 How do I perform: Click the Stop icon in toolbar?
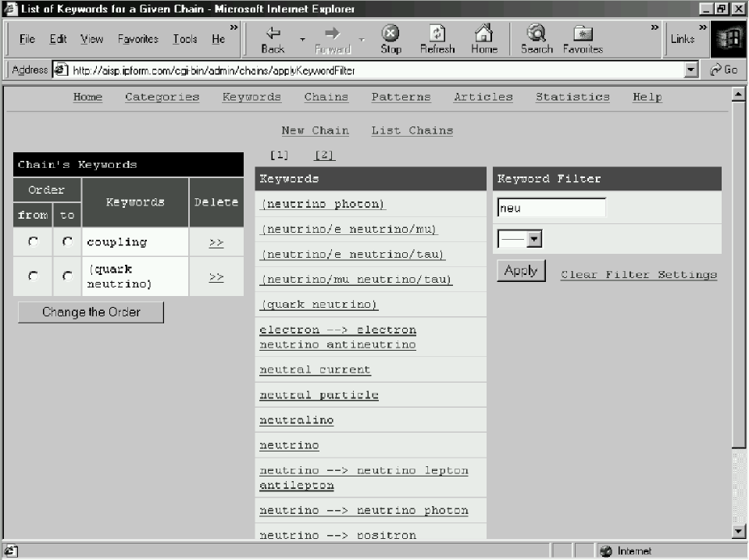pyautogui.click(x=391, y=33)
